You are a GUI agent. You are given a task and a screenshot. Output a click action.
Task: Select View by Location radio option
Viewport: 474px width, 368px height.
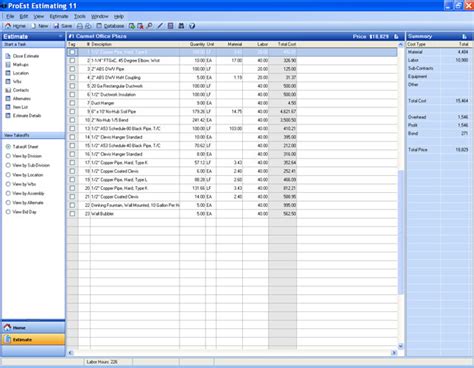click(8, 175)
